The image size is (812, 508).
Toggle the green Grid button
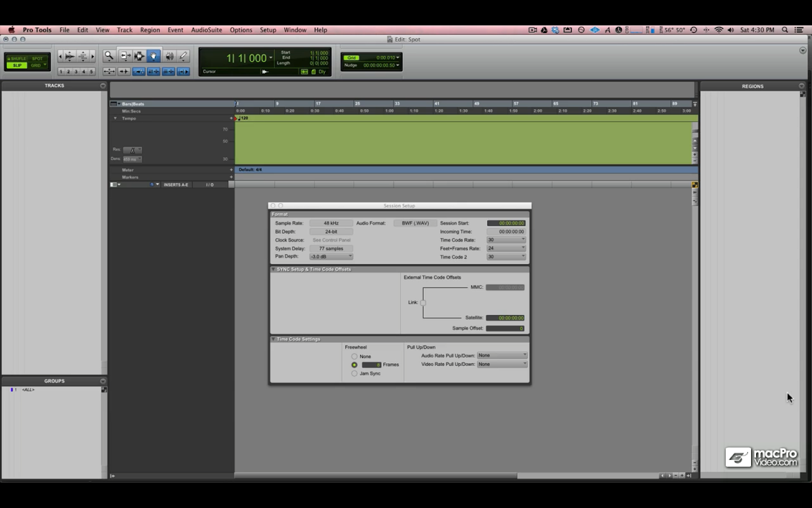click(x=351, y=58)
